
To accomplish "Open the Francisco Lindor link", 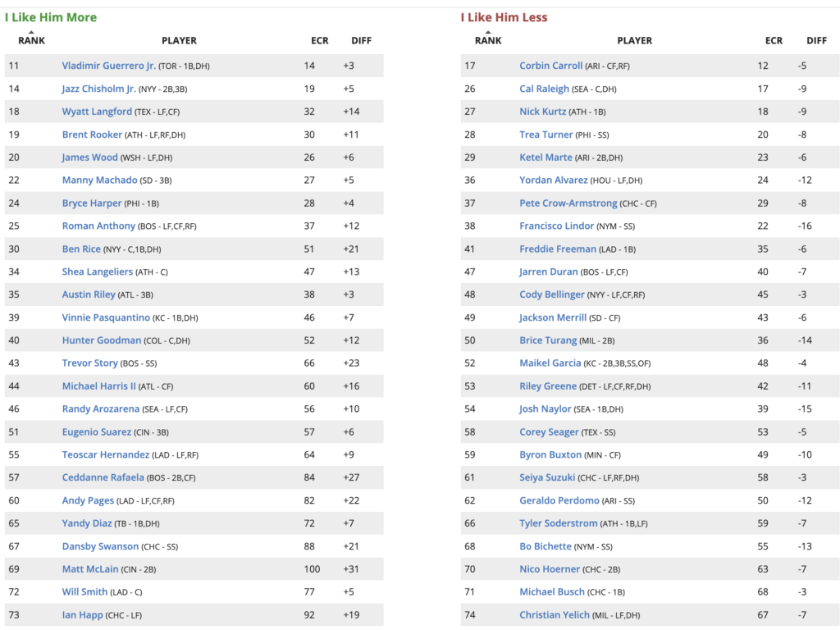I will (x=554, y=226).
